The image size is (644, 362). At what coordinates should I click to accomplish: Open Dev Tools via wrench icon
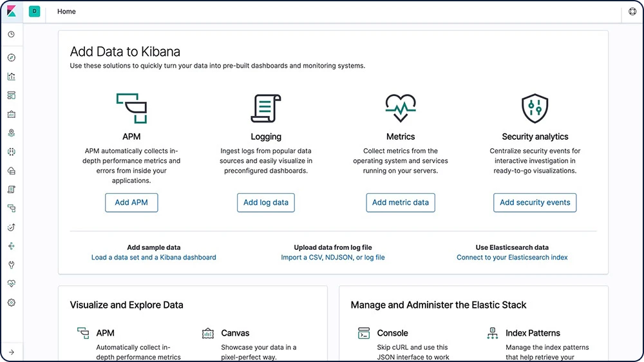[12, 265]
